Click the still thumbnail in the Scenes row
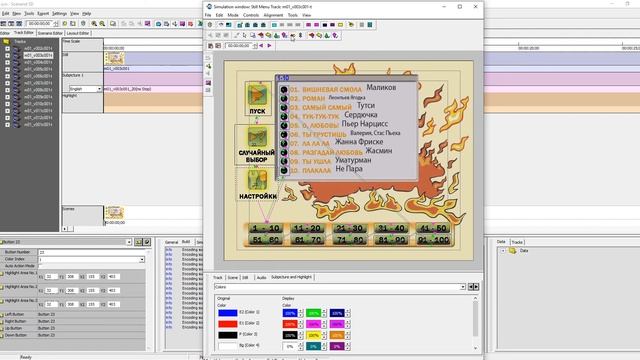Image resolution: width=640 pixels, height=360 pixels. (x=114, y=212)
